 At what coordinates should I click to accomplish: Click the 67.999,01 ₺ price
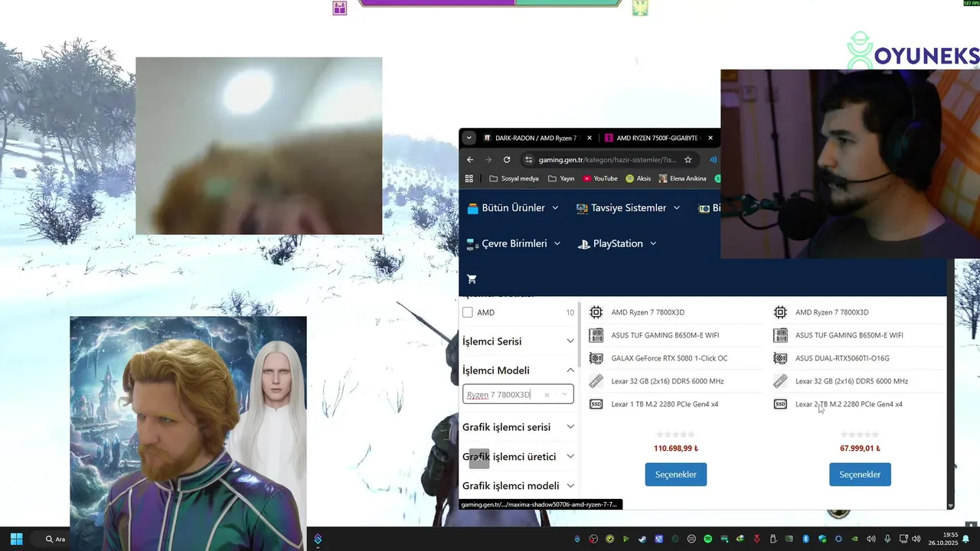pos(860,448)
